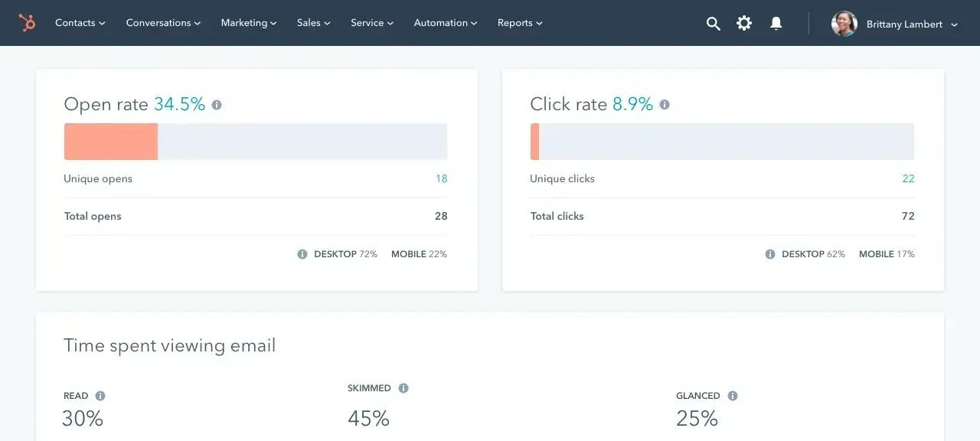Click the 45% SKIMMED value

click(x=369, y=419)
